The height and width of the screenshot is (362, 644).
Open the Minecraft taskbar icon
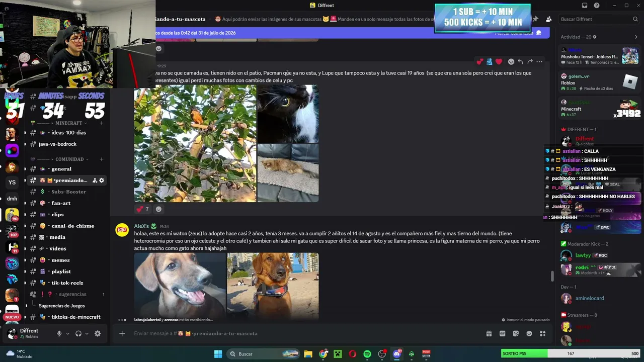[338, 354]
